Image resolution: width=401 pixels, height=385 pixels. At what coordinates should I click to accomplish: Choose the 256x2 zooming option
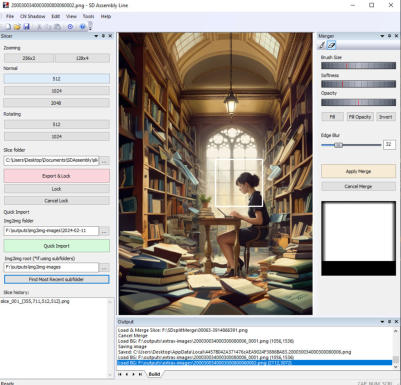point(29,58)
